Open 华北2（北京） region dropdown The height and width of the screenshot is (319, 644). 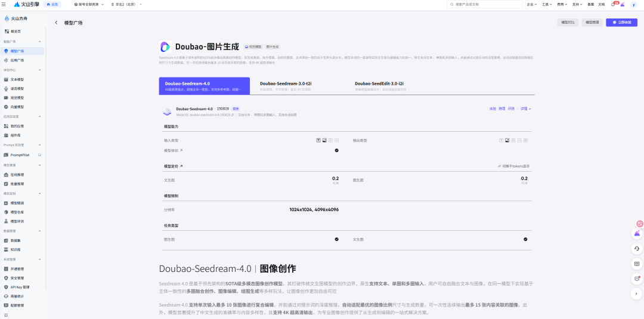coord(126,4)
